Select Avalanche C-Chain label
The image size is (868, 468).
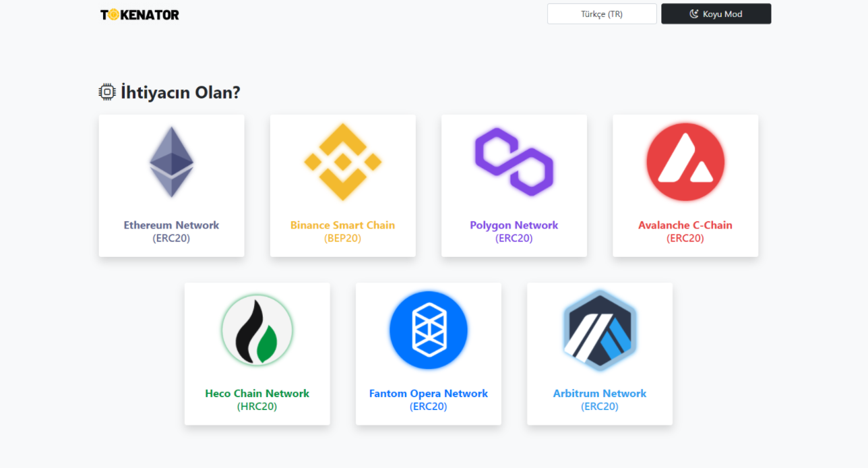pyautogui.click(x=685, y=225)
